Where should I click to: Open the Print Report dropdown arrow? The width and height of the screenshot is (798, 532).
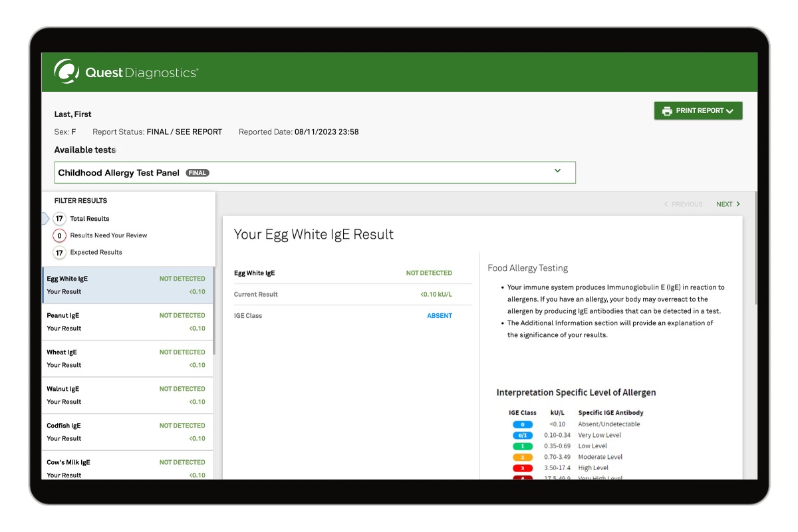tap(730, 111)
